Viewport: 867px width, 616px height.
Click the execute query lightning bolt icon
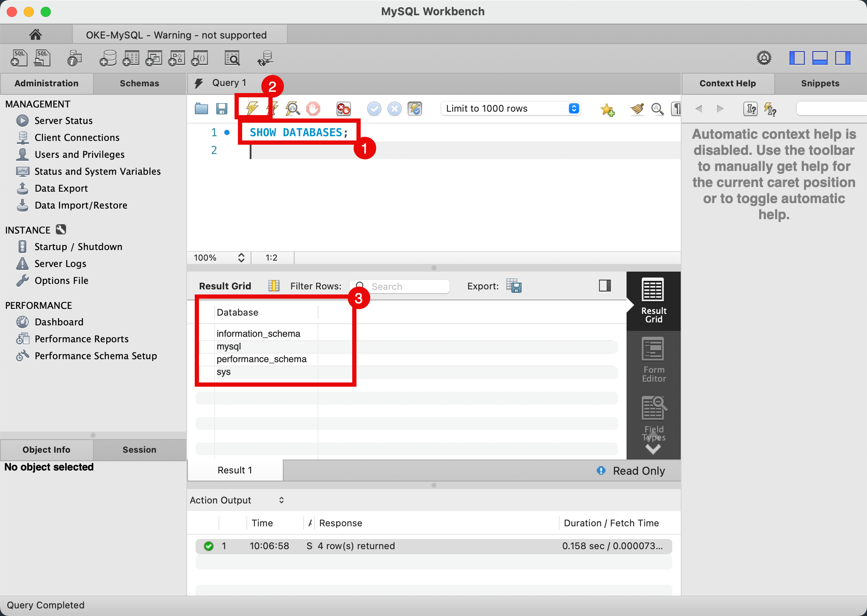(x=252, y=108)
